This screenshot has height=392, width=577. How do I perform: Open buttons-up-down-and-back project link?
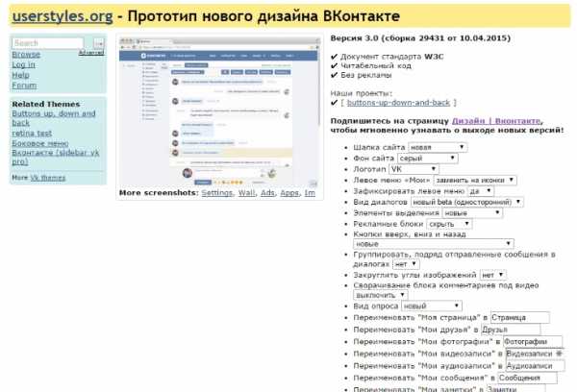[398, 103]
